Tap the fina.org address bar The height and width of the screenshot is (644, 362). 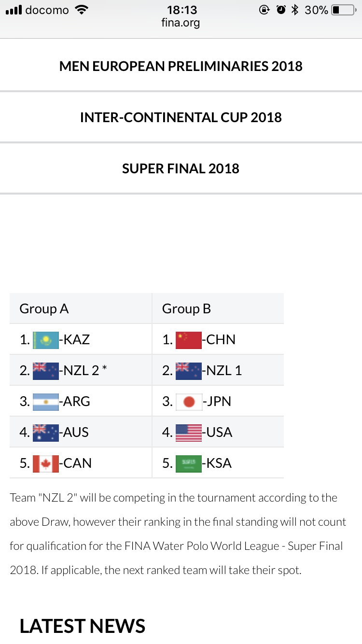click(181, 23)
